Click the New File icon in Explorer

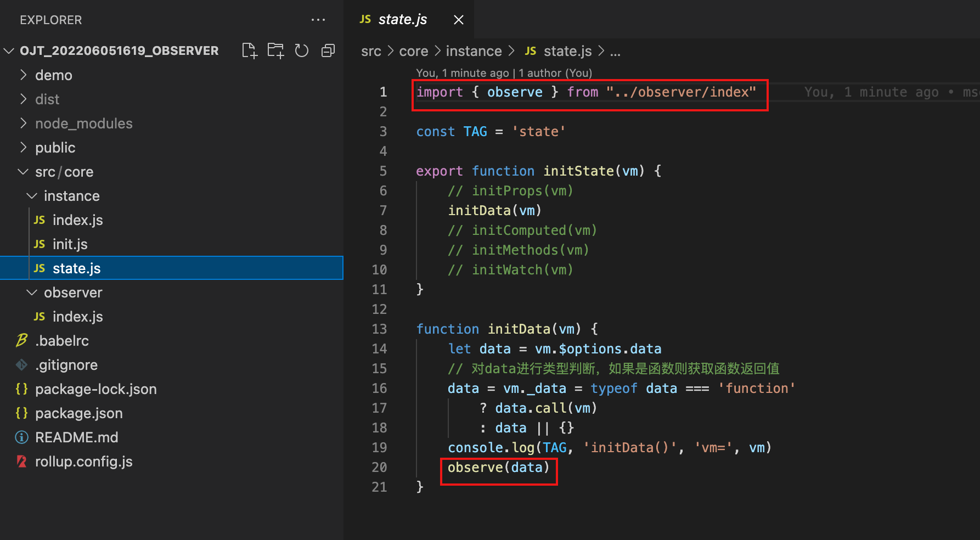click(250, 50)
